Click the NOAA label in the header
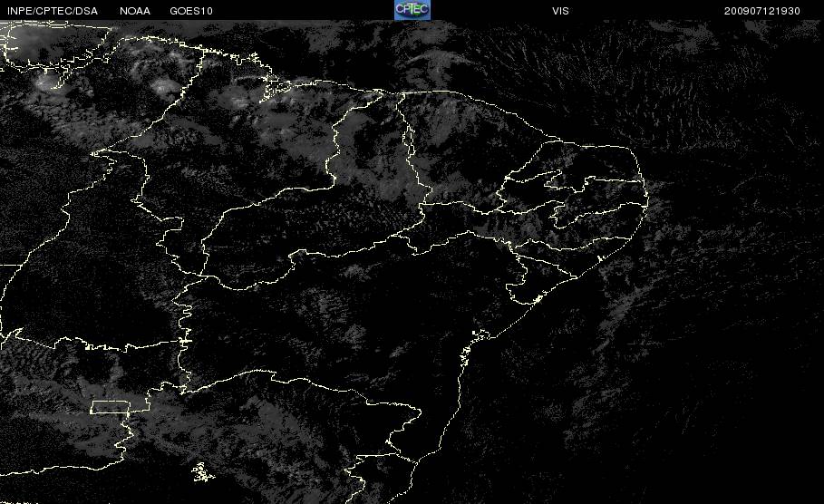824x504 pixels. [x=135, y=11]
